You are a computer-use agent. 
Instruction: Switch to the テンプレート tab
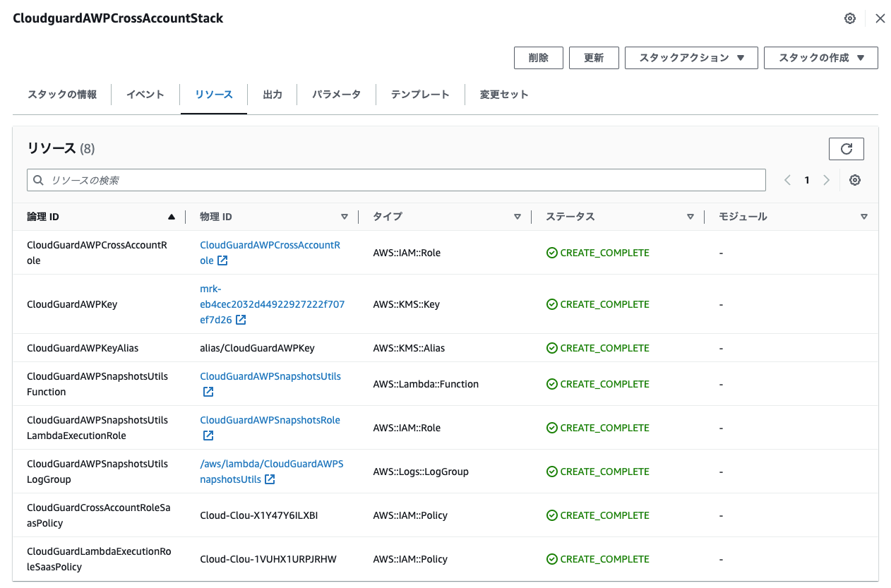click(420, 94)
